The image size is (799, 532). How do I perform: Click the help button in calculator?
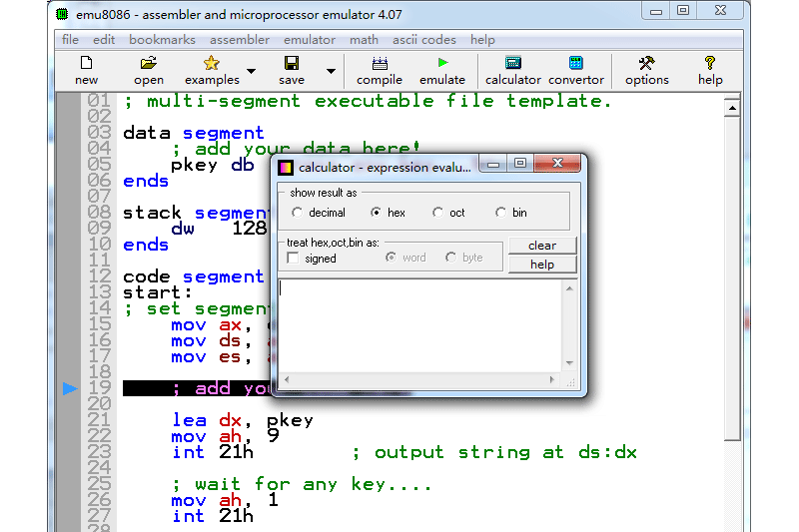tap(542, 265)
